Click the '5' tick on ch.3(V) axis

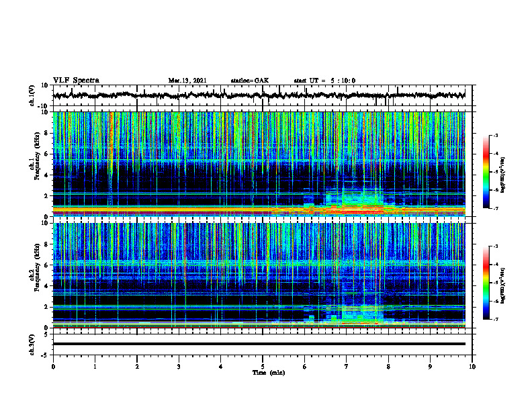pyautogui.click(x=46, y=334)
